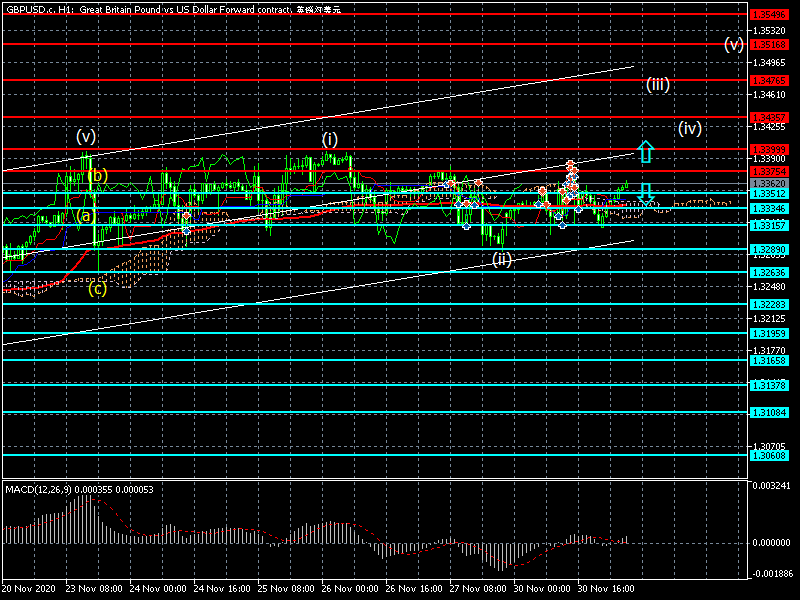Click the cyan 1.30608 price tag
The width and height of the screenshot is (800, 600).
[769, 455]
